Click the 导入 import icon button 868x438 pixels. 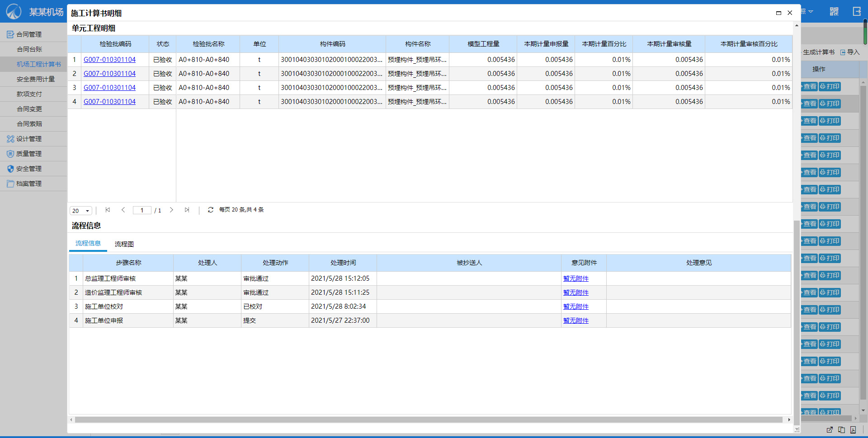coord(850,52)
